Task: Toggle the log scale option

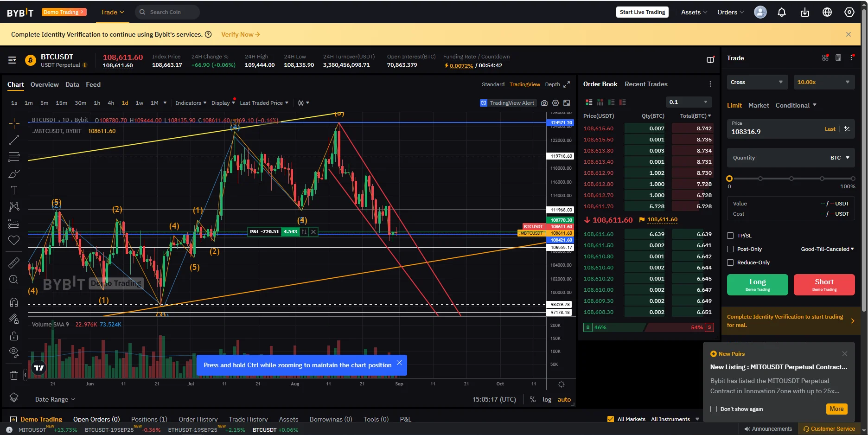Action: [547, 399]
